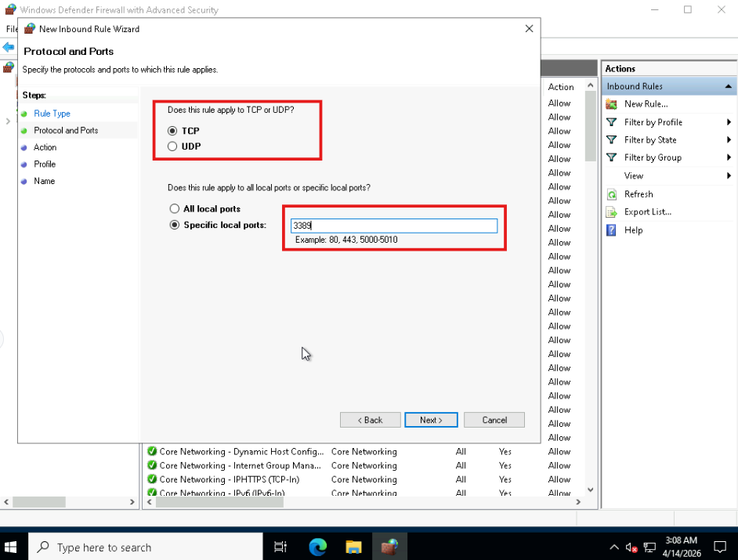The image size is (738, 560).
Task: Expand the Filter by State submenu arrow
Action: [x=729, y=139]
